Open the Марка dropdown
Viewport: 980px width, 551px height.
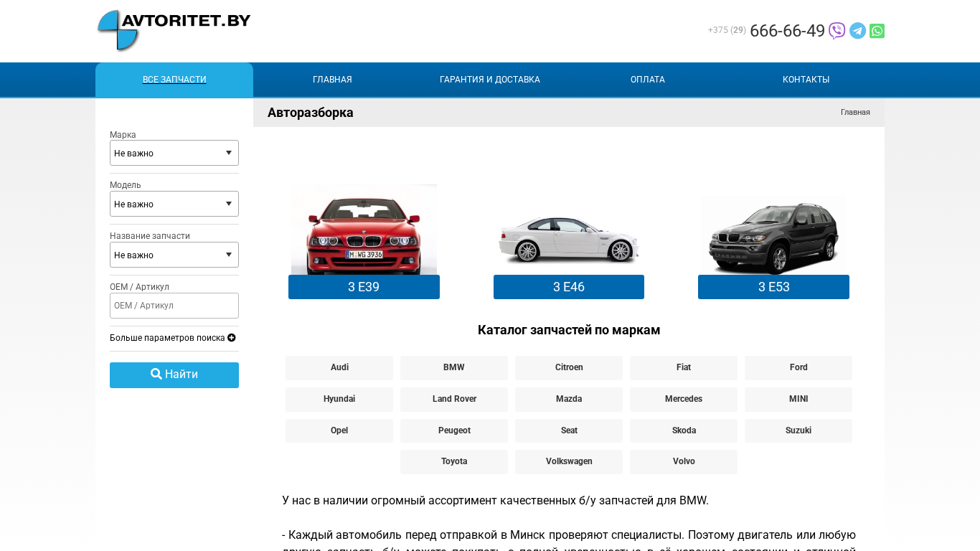click(x=174, y=153)
